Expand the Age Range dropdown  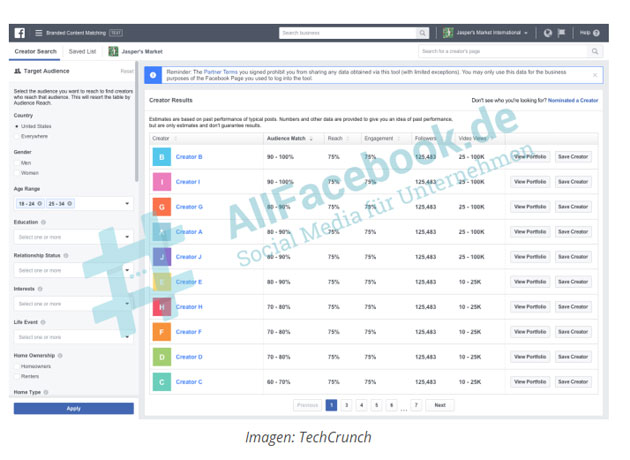point(127,204)
